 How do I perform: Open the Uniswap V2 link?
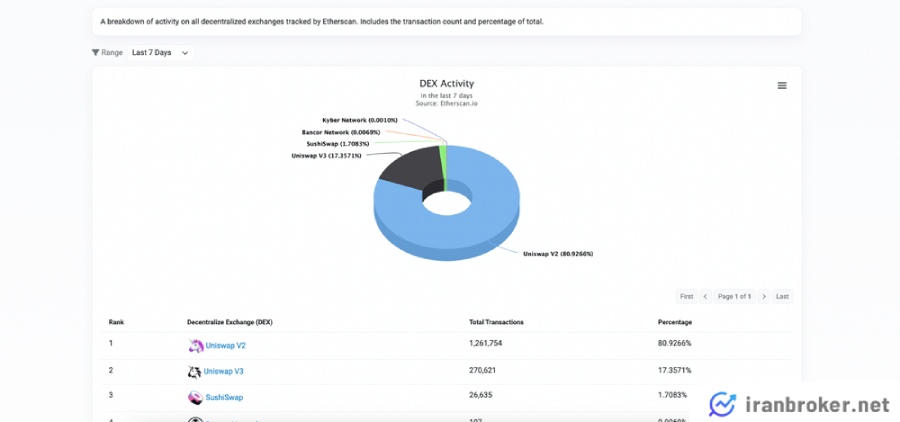[x=226, y=346]
